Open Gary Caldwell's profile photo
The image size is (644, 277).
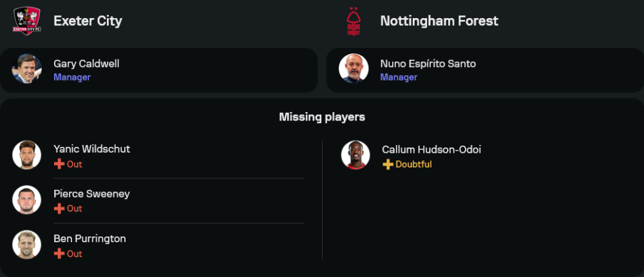pyautogui.click(x=27, y=69)
